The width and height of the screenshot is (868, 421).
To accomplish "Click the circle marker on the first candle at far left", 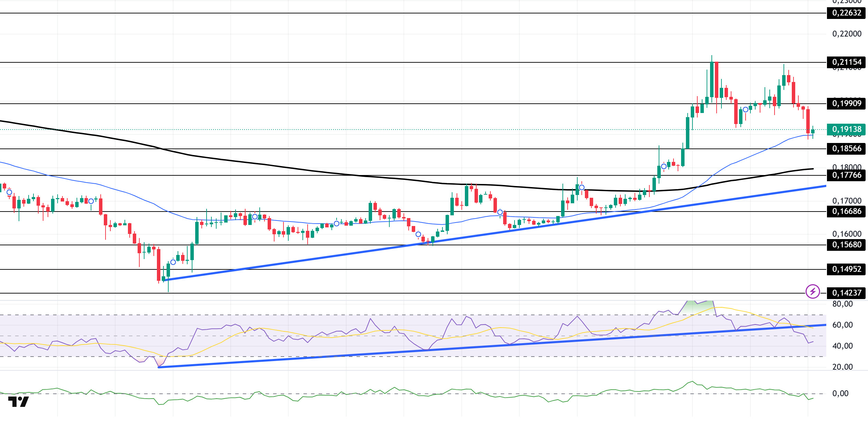I will coord(9,192).
